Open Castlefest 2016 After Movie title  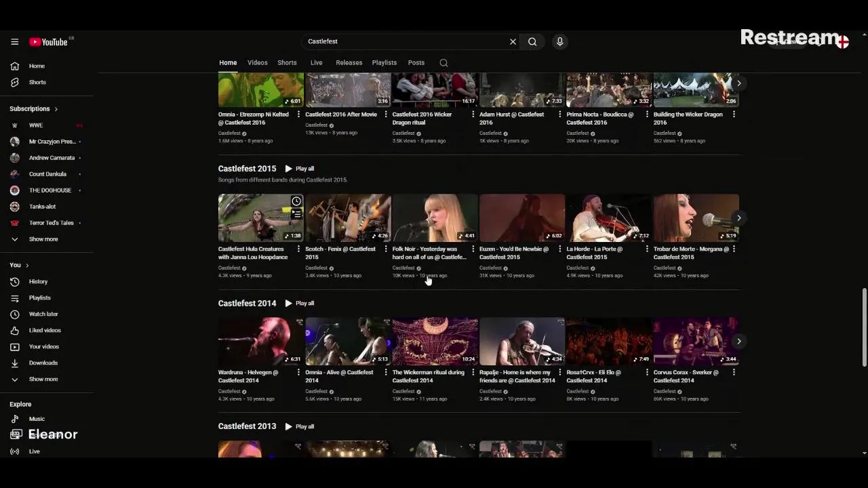tap(341, 115)
